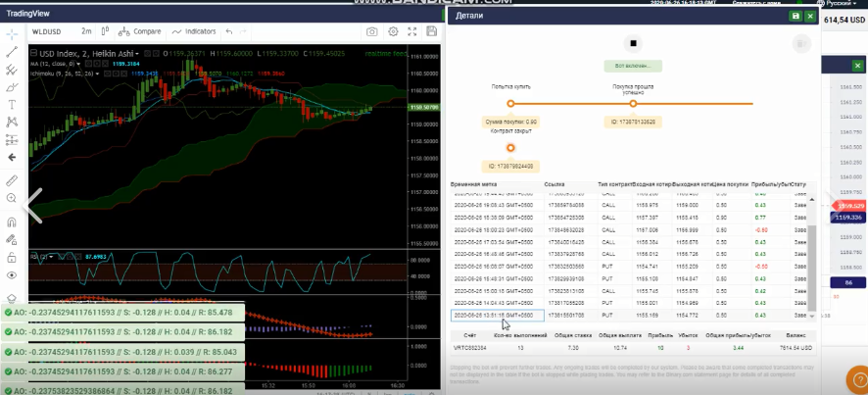The image size is (868, 395).
Task: Open the candle chart style selector
Action: pos(105,31)
